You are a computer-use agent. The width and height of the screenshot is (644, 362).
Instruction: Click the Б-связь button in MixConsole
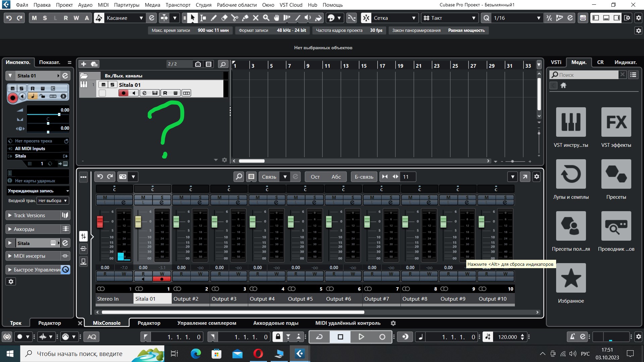point(364,177)
